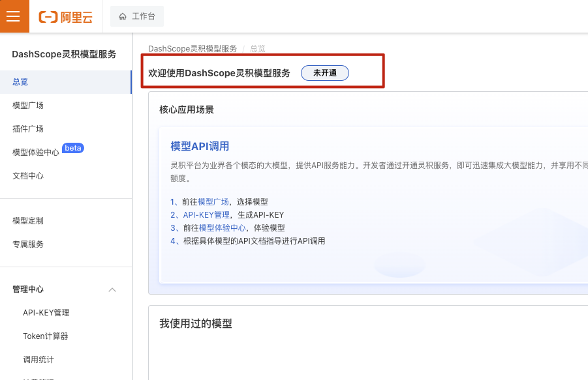The height and width of the screenshot is (380, 588).
Task: Click the sidebar title DashScope灵积模型服务
Action: [x=64, y=55]
